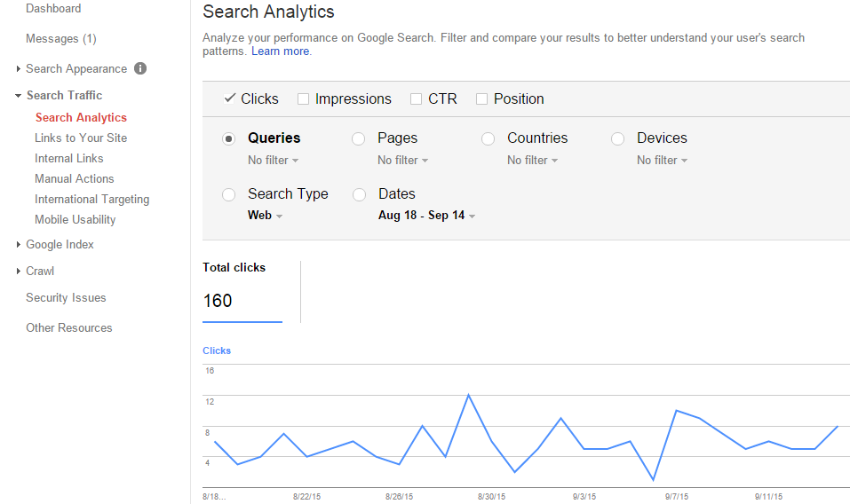Click the highest peak on Clicks chart
Screen dimensions: 850x504
click(x=468, y=395)
